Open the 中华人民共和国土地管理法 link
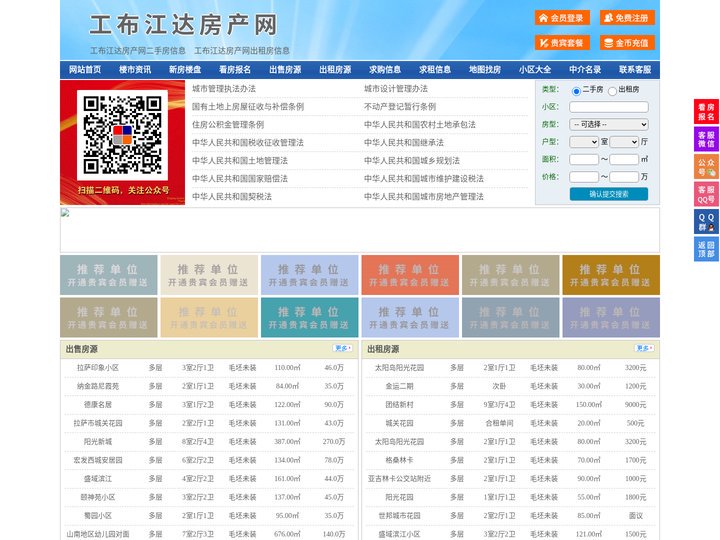 240,160
